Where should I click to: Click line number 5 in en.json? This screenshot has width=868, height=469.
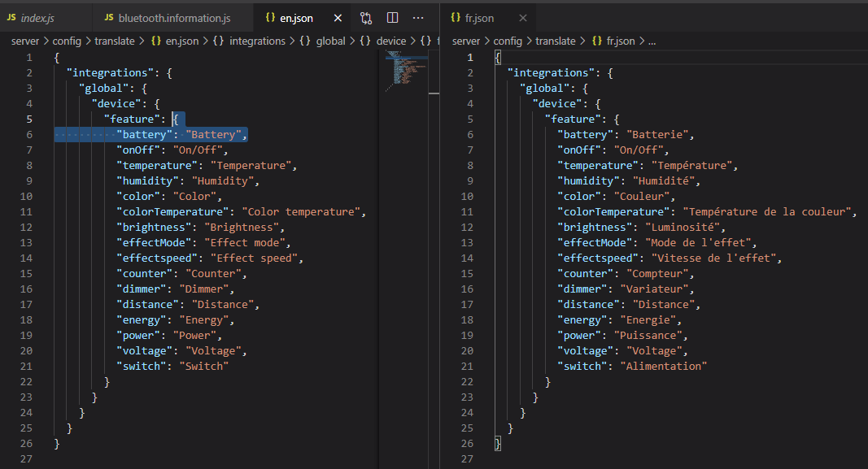click(28, 119)
